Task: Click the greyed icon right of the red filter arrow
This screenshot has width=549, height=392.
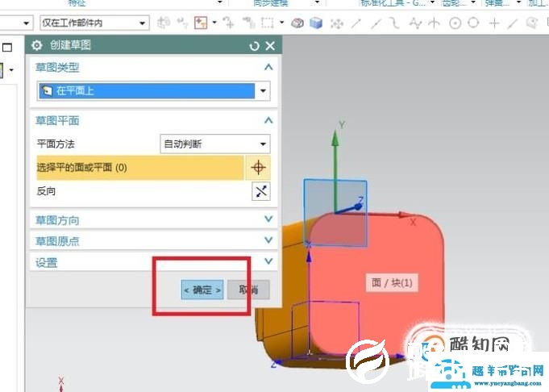Action: (x=228, y=23)
